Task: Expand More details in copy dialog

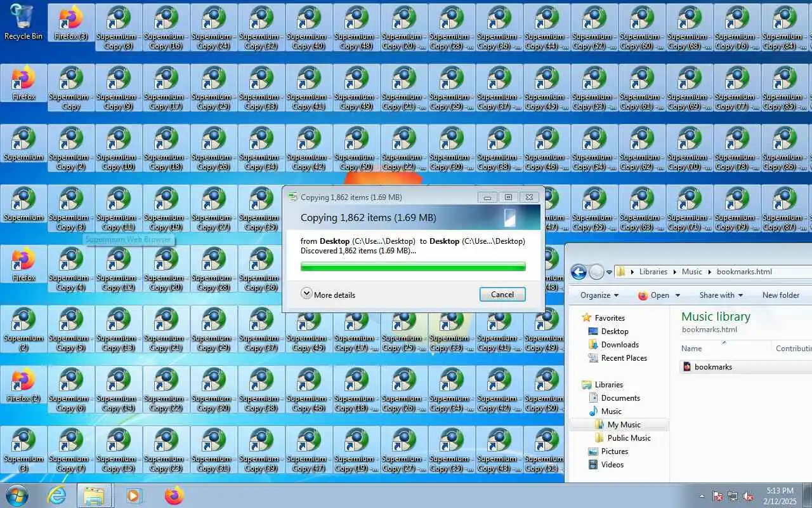Action: 329,294
